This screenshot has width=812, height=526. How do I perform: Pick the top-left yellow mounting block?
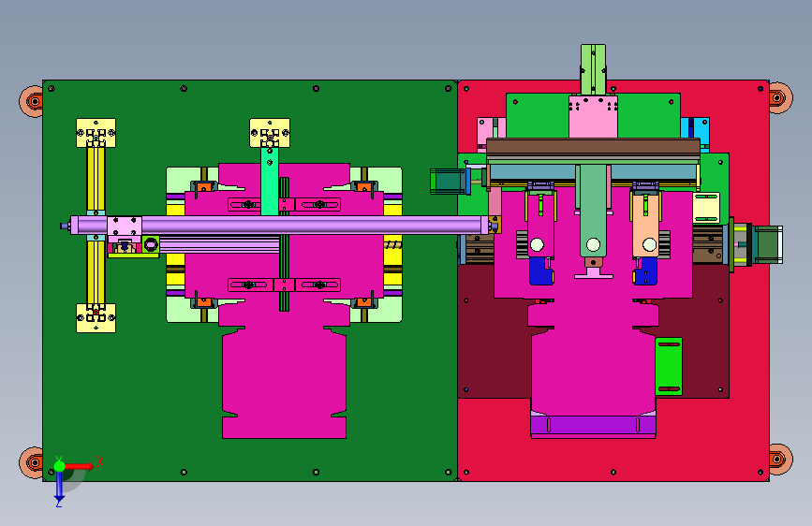coord(96,133)
